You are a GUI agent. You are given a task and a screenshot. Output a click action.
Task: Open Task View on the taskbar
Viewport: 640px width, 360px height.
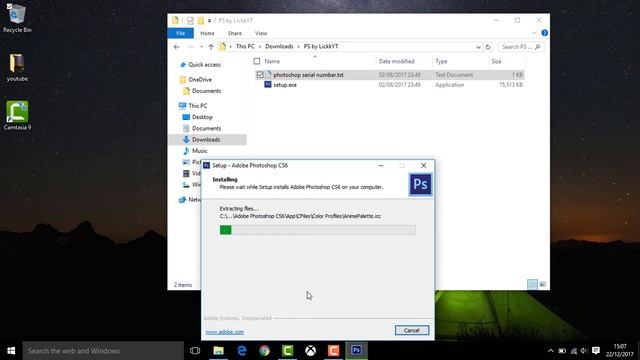195,351
